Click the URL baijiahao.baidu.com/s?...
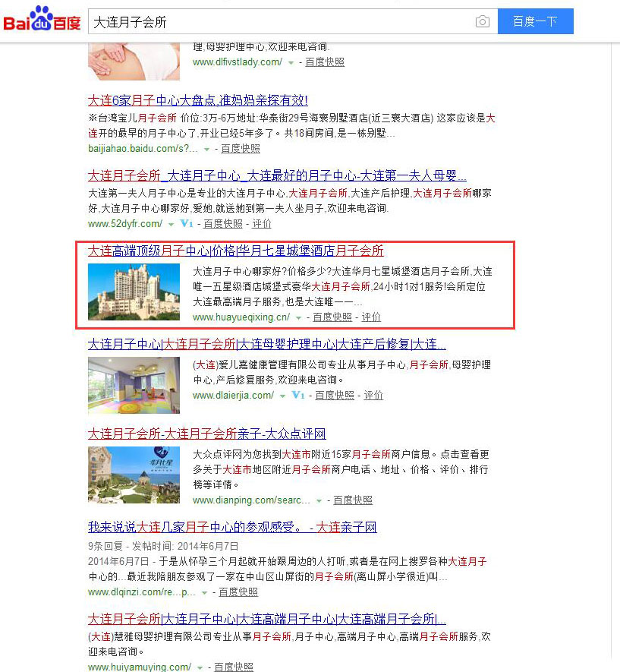Image resolution: width=620 pixels, height=672 pixels. point(143,149)
